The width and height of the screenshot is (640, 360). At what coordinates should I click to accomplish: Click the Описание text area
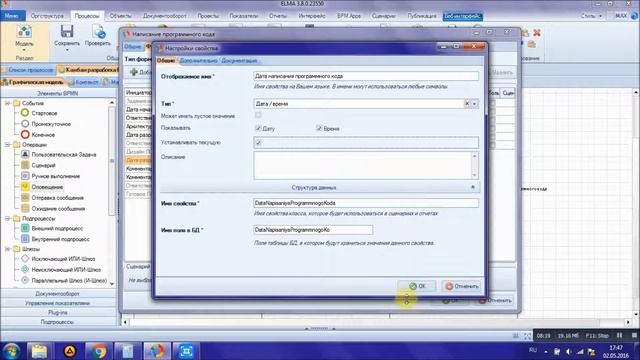(x=362, y=165)
